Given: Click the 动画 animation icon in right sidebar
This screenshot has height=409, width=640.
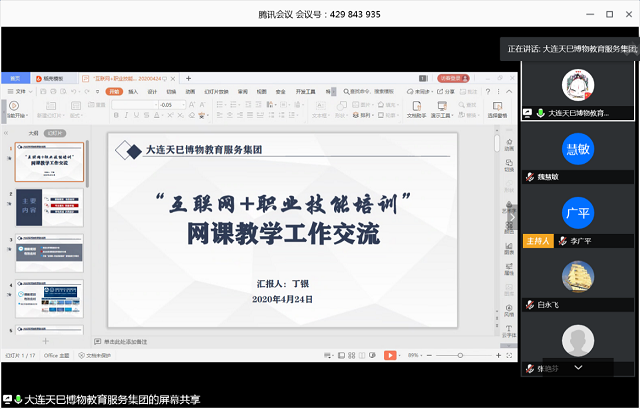Looking at the screenshot, I should pos(509,144).
